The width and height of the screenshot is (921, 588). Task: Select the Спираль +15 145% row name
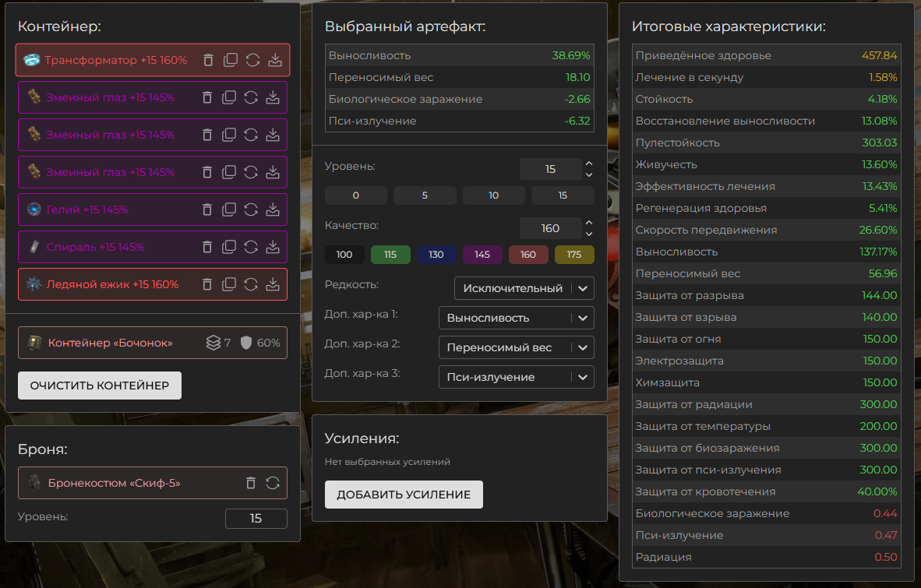[95, 247]
